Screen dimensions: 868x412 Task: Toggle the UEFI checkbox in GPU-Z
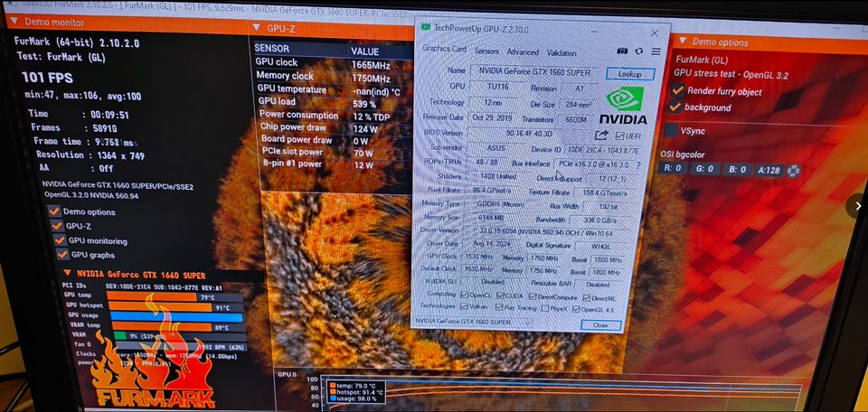point(619,136)
